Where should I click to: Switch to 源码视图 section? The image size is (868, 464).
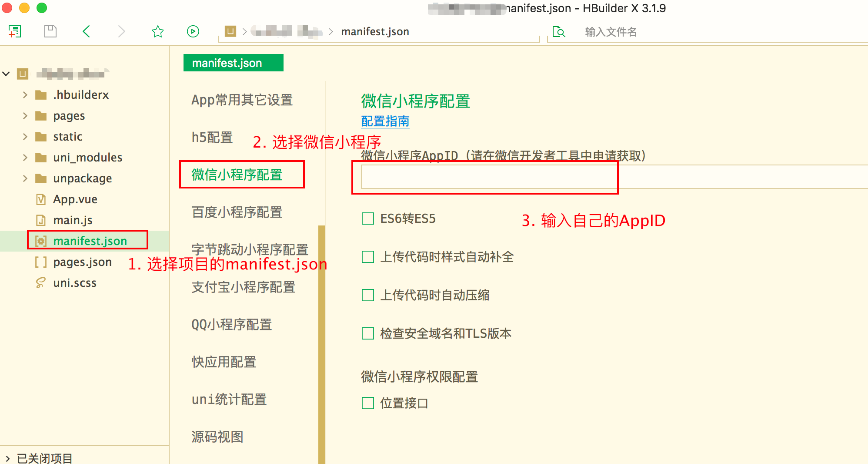[217, 437]
